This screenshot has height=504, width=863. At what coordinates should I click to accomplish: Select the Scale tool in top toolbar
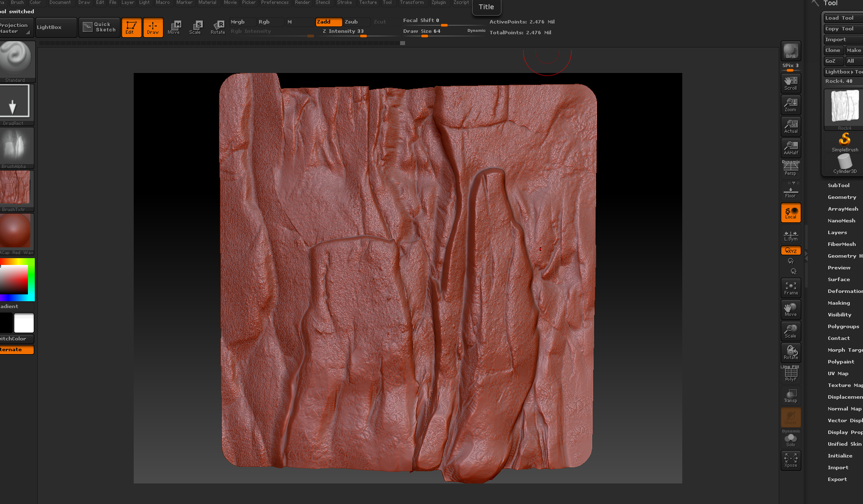[x=195, y=27]
